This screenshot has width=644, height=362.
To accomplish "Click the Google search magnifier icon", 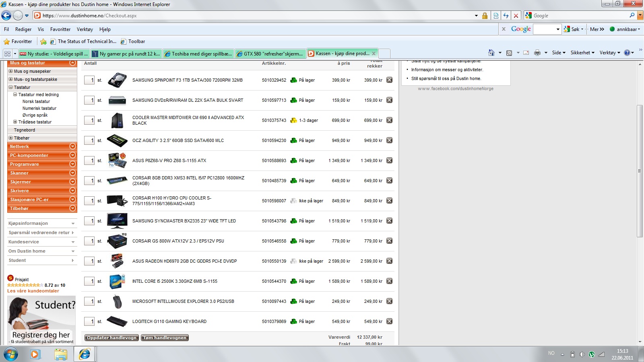I will click(632, 15).
